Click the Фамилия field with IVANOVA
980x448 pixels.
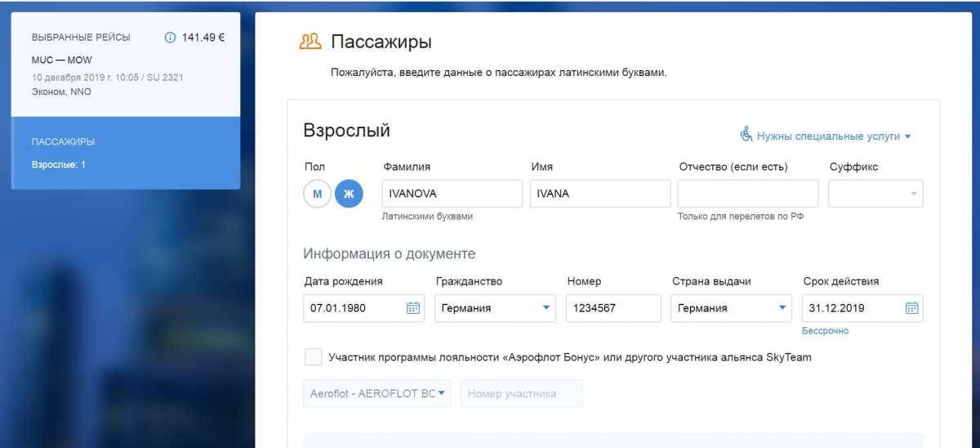tap(452, 194)
